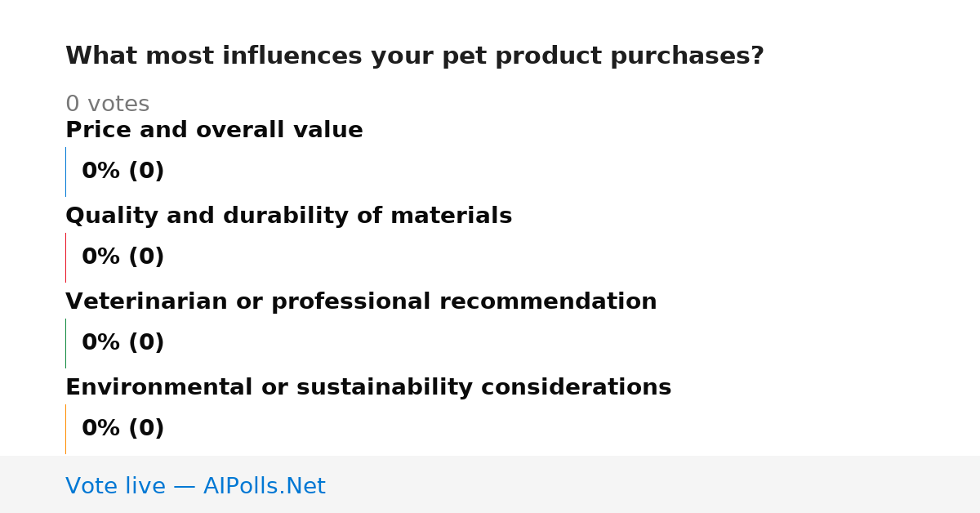The width and height of the screenshot is (980, 513).
Task: Choose Veterinarian or professional recommendation option
Action: point(361,302)
